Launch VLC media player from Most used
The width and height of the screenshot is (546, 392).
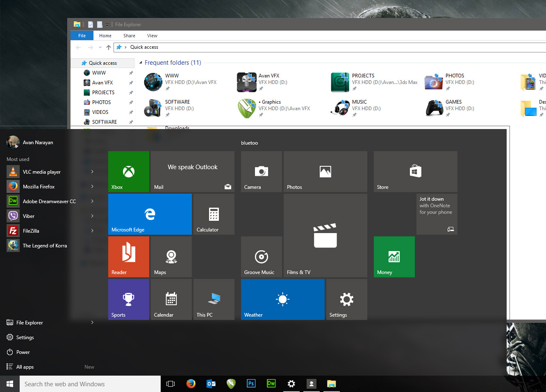pos(42,172)
